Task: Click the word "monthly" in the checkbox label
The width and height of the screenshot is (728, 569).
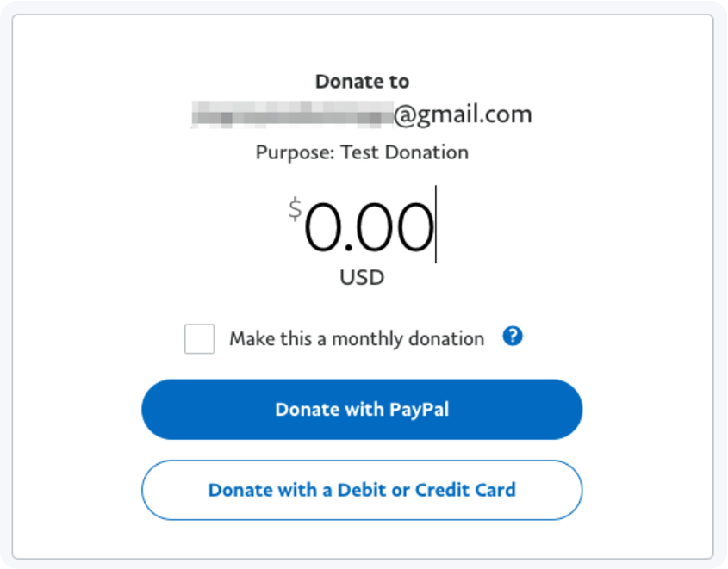Action: click(x=369, y=338)
